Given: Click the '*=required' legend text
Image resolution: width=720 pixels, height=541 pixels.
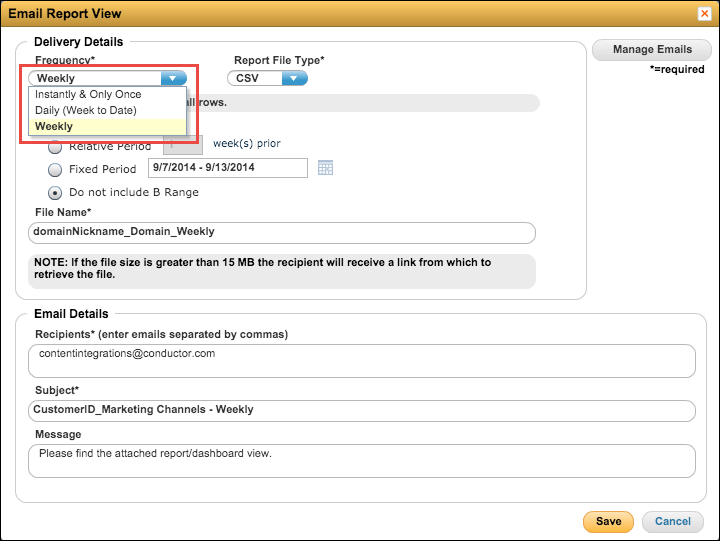Looking at the screenshot, I should pyautogui.click(x=677, y=69).
